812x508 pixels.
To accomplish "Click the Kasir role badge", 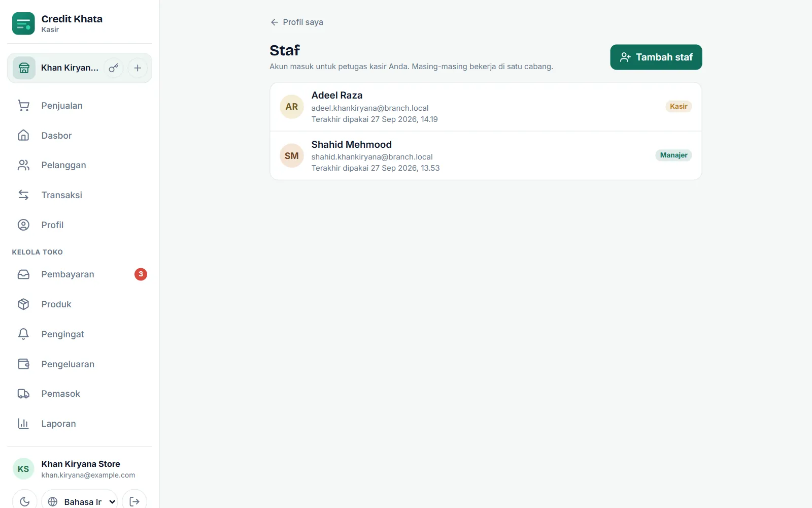I will (x=679, y=106).
